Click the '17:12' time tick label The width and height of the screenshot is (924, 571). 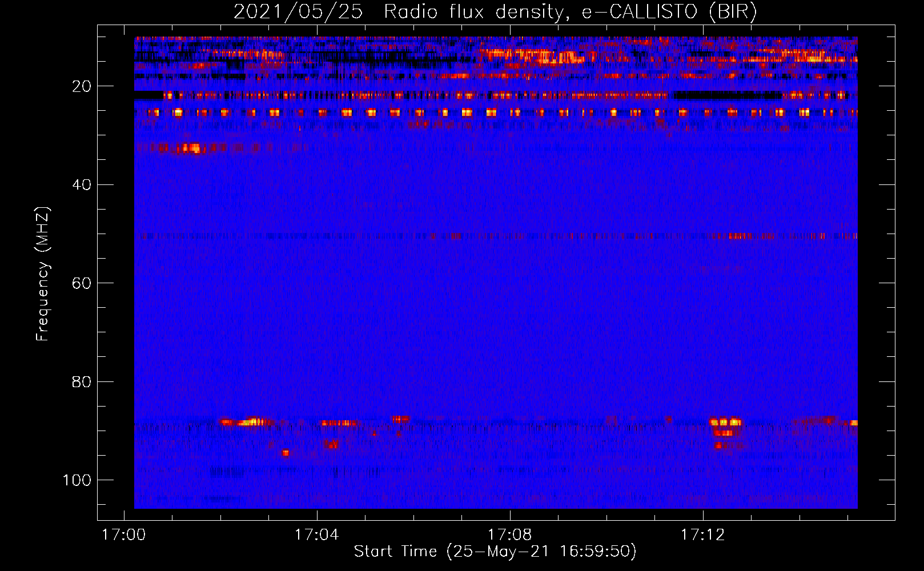tap(702, 535)
